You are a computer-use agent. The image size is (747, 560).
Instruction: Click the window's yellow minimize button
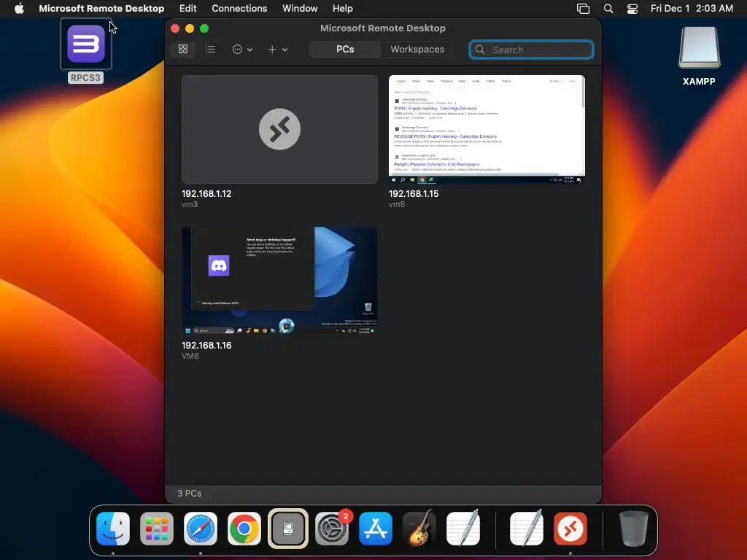pos(190,28)
